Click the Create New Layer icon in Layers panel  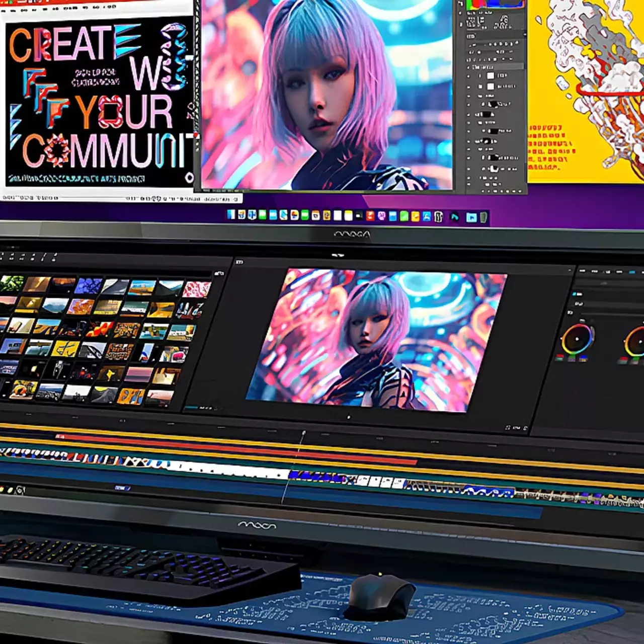click(513, 191)
